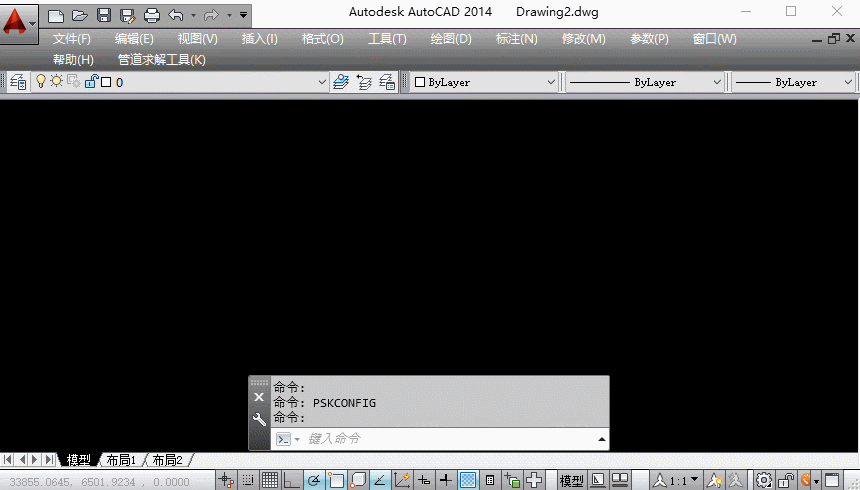
Task: Toggle Polar tracking in status bar
Action: tap(313, 480)
